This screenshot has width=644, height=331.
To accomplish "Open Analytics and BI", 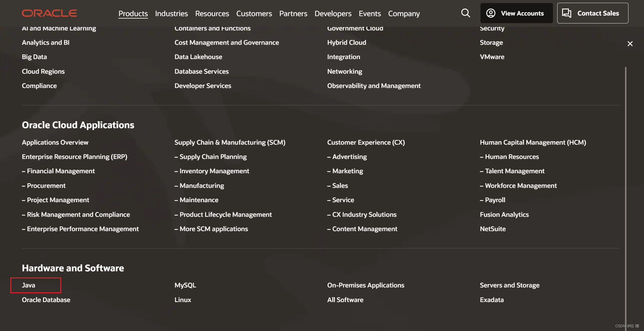I will 46,43.
